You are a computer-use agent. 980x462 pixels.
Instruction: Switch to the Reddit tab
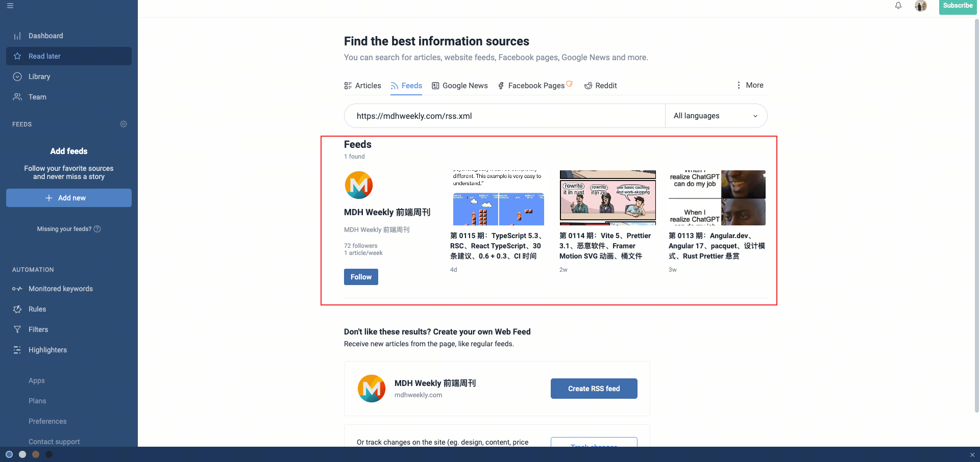[601, 86]
